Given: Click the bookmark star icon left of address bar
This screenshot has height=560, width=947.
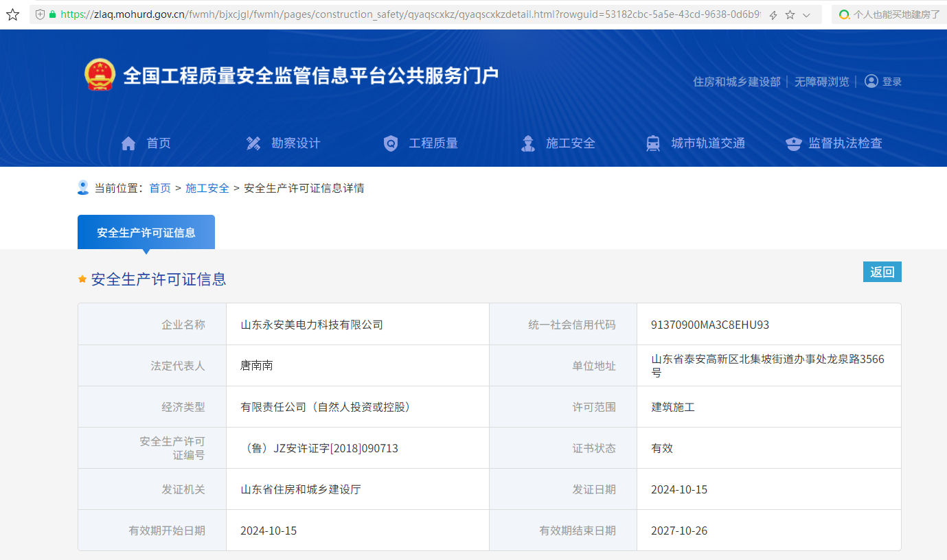Looking at the screenshot, I should (x=12, y=14).
